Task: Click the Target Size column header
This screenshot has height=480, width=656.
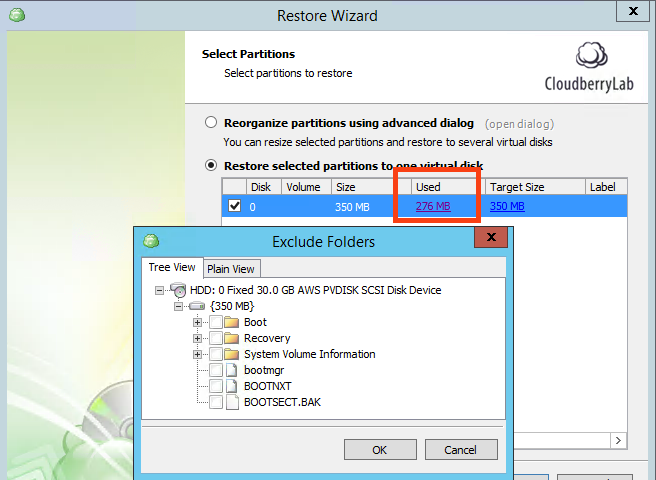Action: click(x=535, y=187)
